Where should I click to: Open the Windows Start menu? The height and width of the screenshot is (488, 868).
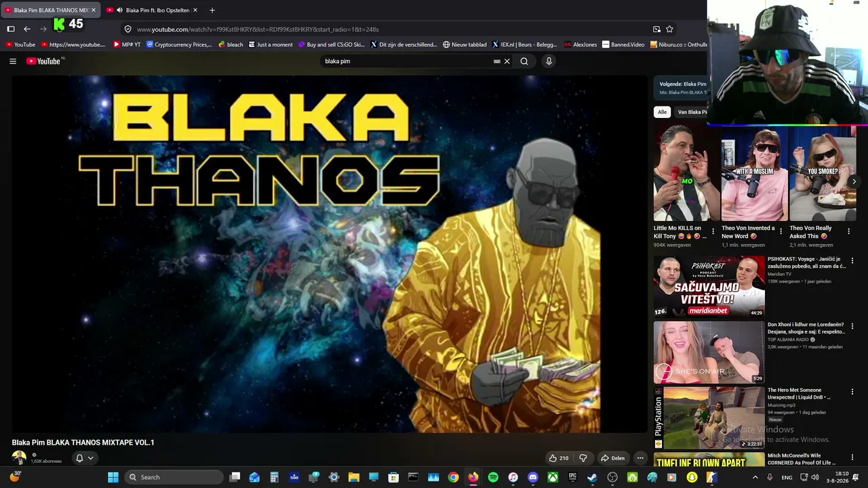113,477
